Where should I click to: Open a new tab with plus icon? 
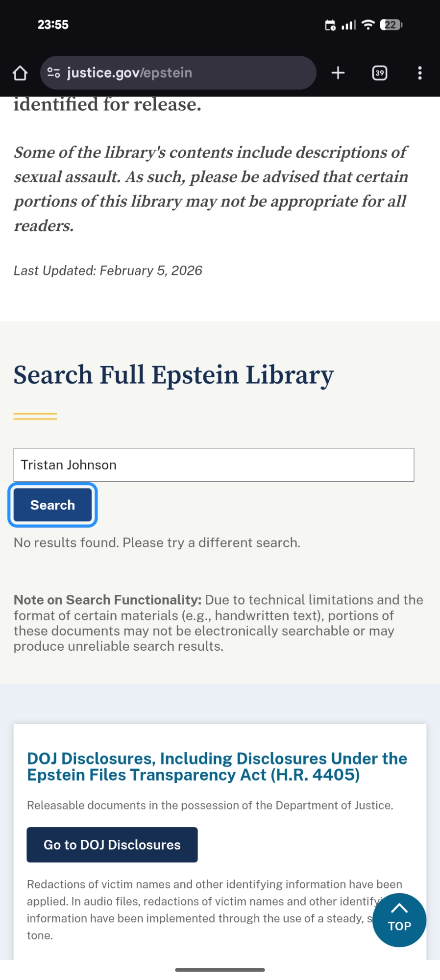(x=338, y=73)
